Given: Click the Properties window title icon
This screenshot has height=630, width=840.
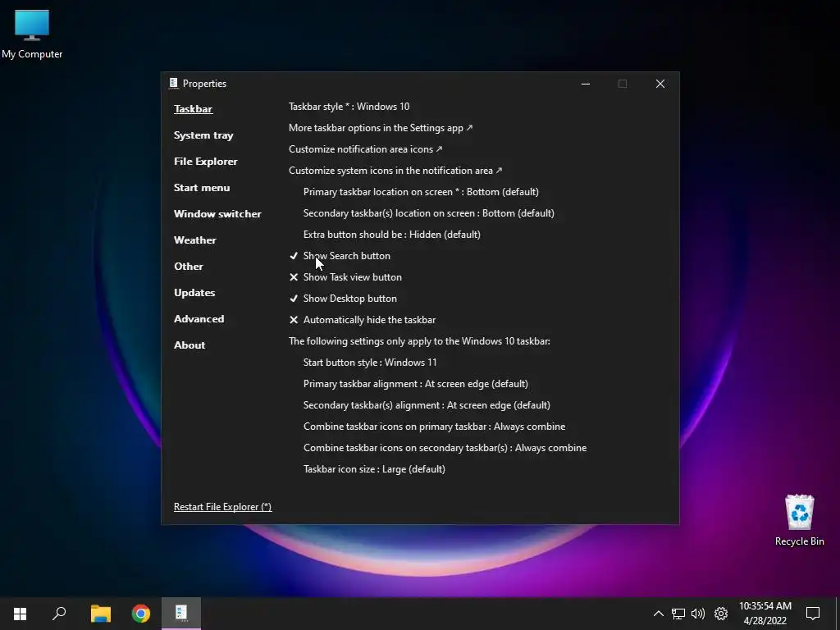Looking at the screenshot, I should point(174,83).
